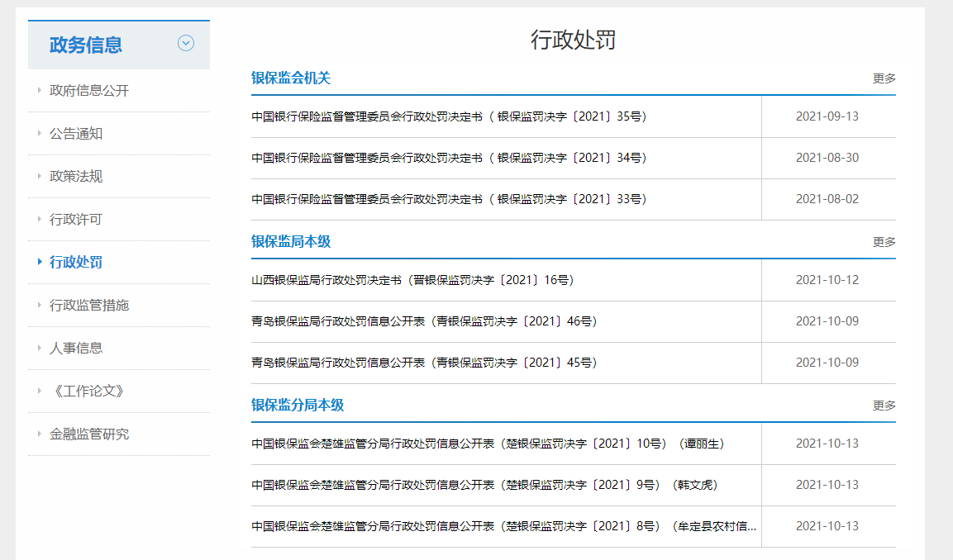Select the active 行政处罚 sidebar item

click(76, 263)
